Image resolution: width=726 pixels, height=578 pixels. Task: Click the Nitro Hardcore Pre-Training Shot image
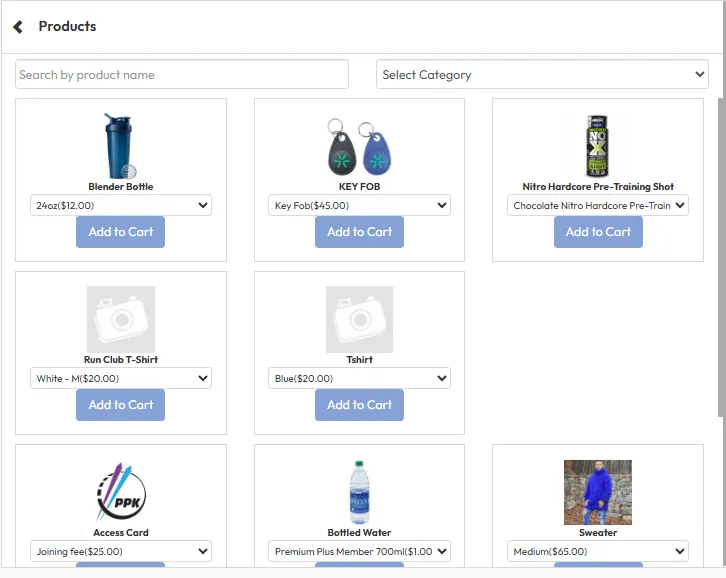tap(598, 146)
